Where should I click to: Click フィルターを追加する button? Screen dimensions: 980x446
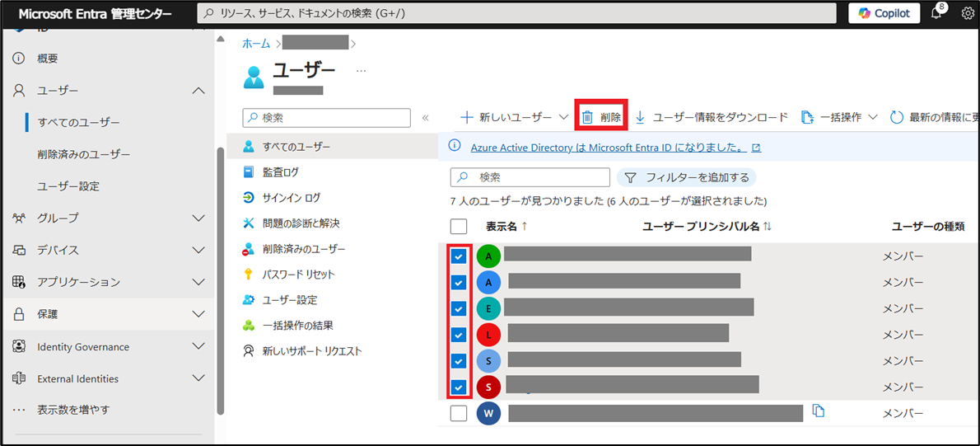point(687,177)
